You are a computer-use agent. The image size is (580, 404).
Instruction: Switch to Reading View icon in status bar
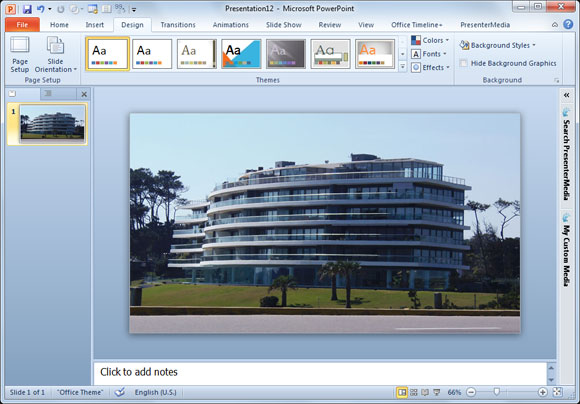425,392
